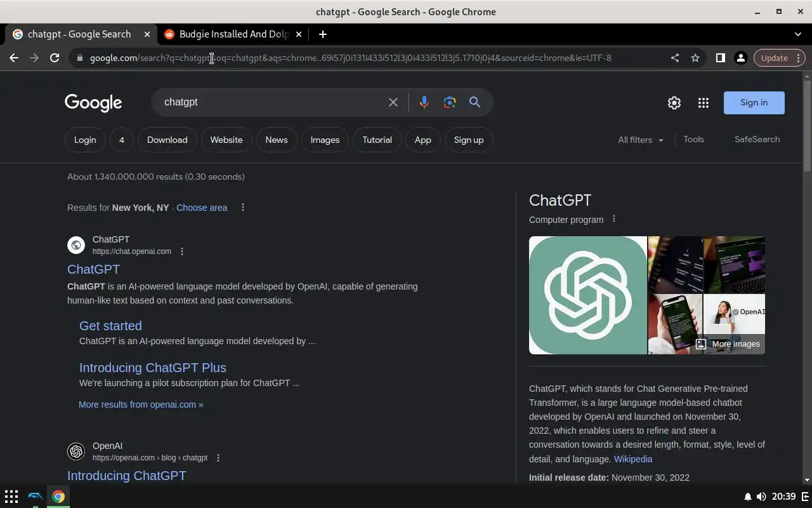
Task: Open options for chat.openai.com result
Action: tap(182, 251)
